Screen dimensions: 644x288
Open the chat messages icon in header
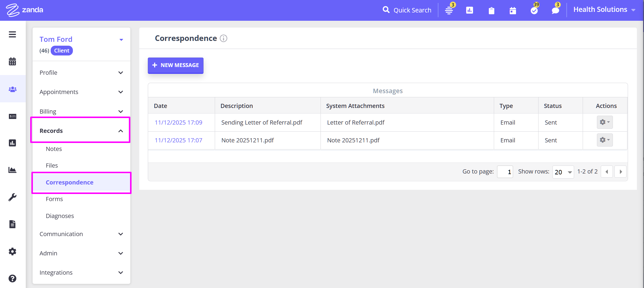(x=555, y=11)
